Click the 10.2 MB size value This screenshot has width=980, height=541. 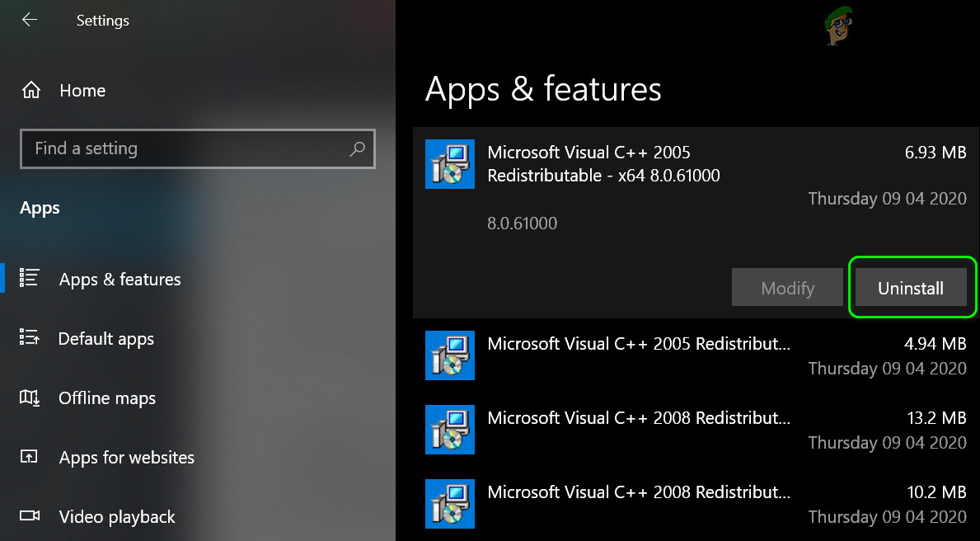[x=937, y=492]
